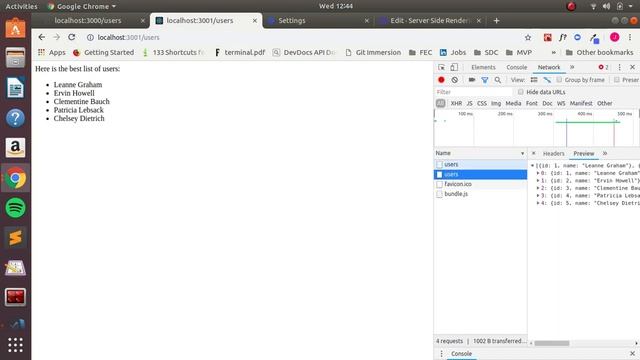This screenshot has height=360, width=640.
Task: Open a new browser tab
Action: (x=496, y=20)
